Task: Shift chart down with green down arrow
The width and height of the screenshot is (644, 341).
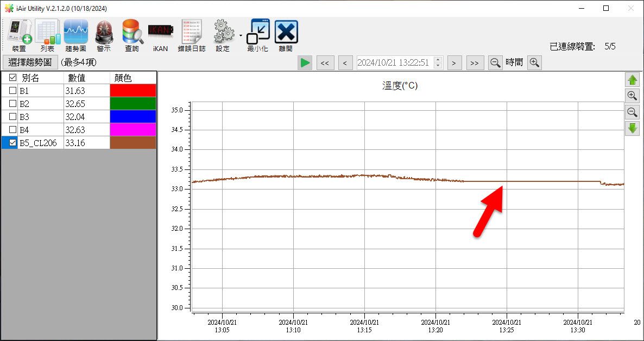Action: point(632,128)
